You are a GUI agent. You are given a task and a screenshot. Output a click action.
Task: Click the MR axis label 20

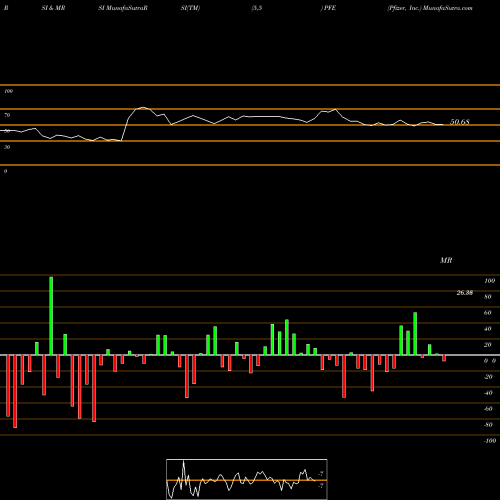(488, 345)
